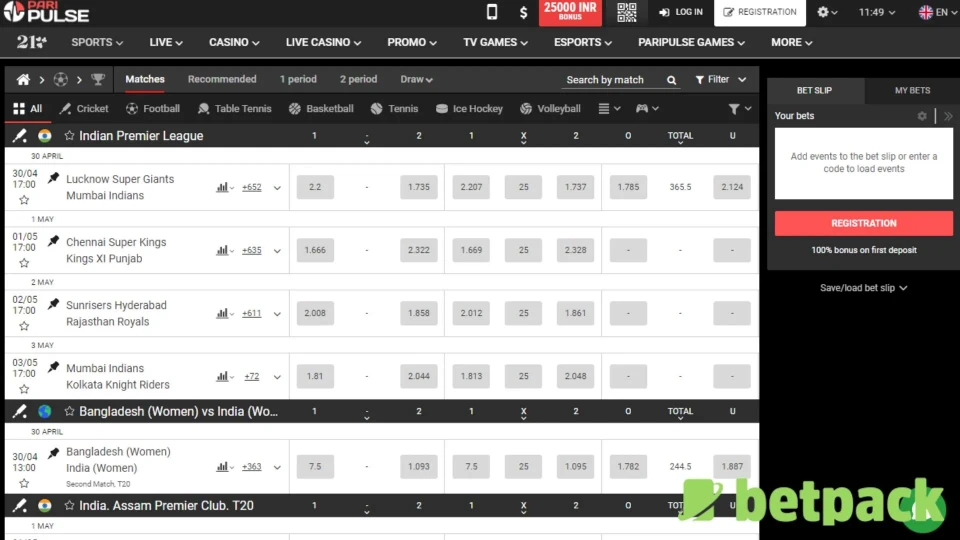960x540 pixels.
Task: Favorite the Lucknow Super Giants match star
Action: point(24,200)
